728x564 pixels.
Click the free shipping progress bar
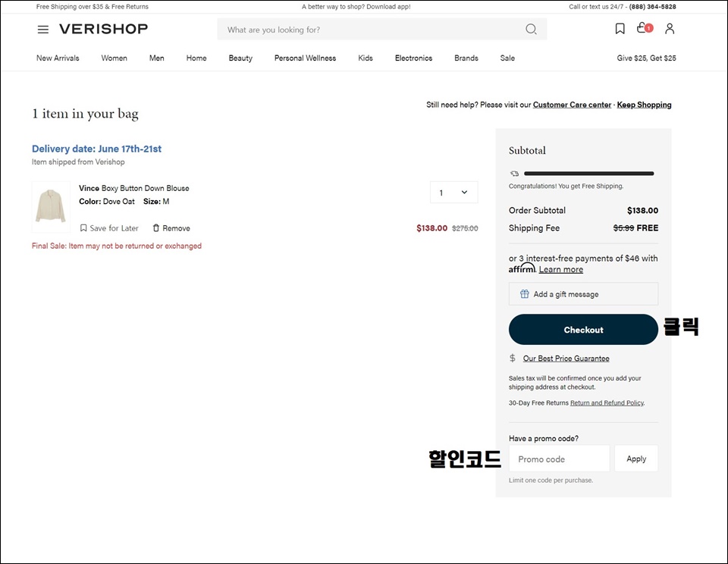(x=588, y=174)
